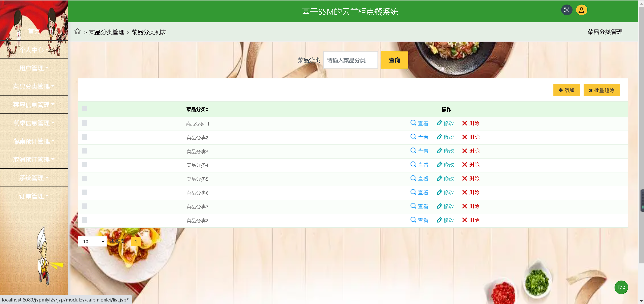The width and height of the screenshot is (644, 304).
Task: Click the home icon in breadcrumb
Action: [78, 32]
